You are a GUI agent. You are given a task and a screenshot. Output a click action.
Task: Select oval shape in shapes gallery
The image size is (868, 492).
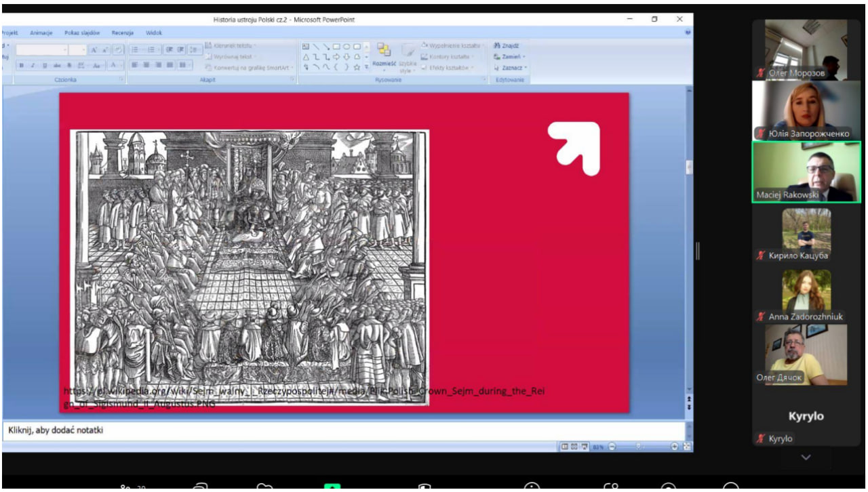tap(347, 46)
